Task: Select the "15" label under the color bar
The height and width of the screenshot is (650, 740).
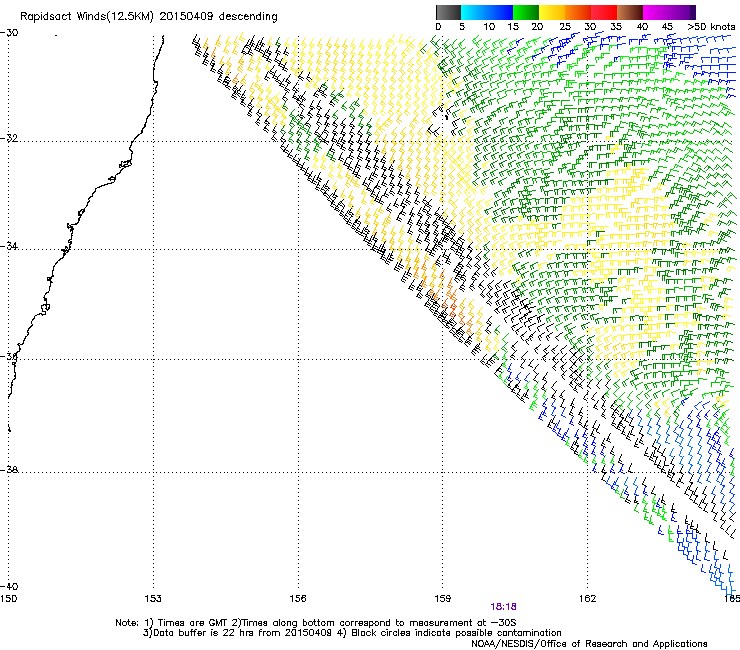Action: coord(513,27)
